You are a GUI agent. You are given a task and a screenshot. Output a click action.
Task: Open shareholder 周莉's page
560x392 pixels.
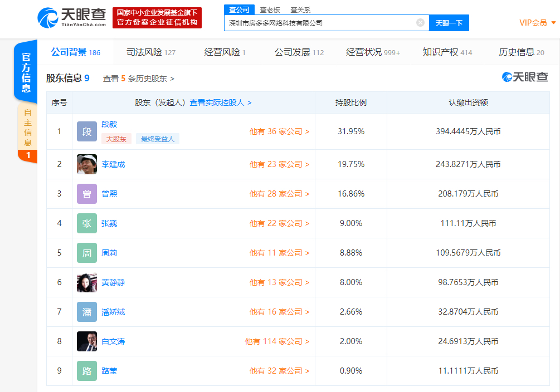coord(109,253)
